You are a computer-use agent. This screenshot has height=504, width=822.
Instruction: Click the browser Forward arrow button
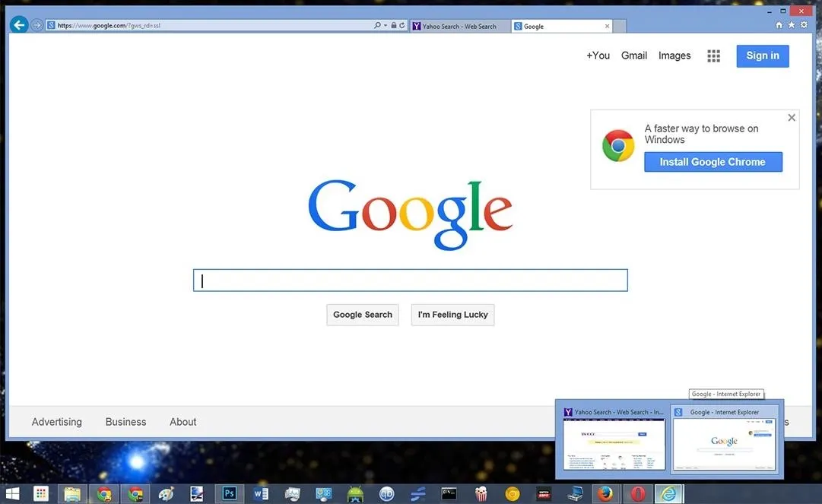coord(36,25)
